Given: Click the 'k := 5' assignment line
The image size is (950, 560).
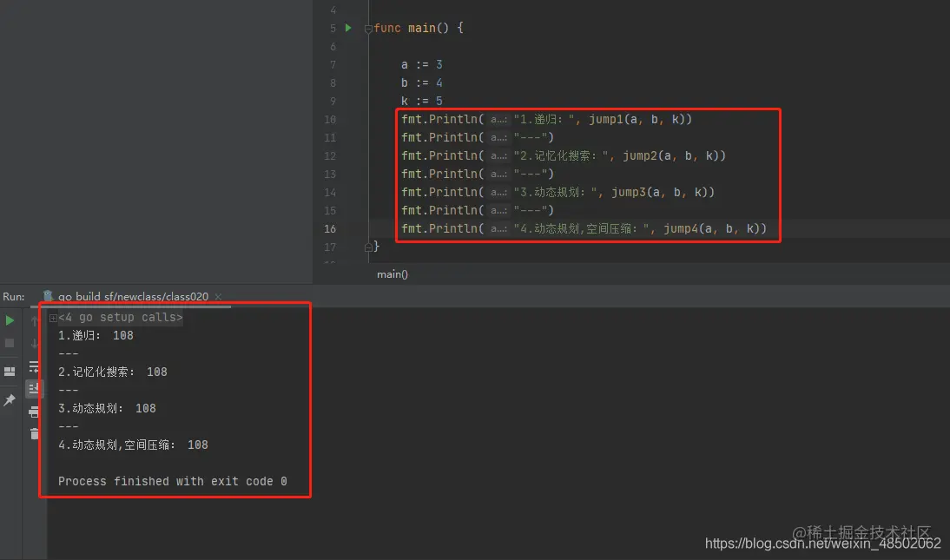Looking at the screenshot, I should click(422, 101).
